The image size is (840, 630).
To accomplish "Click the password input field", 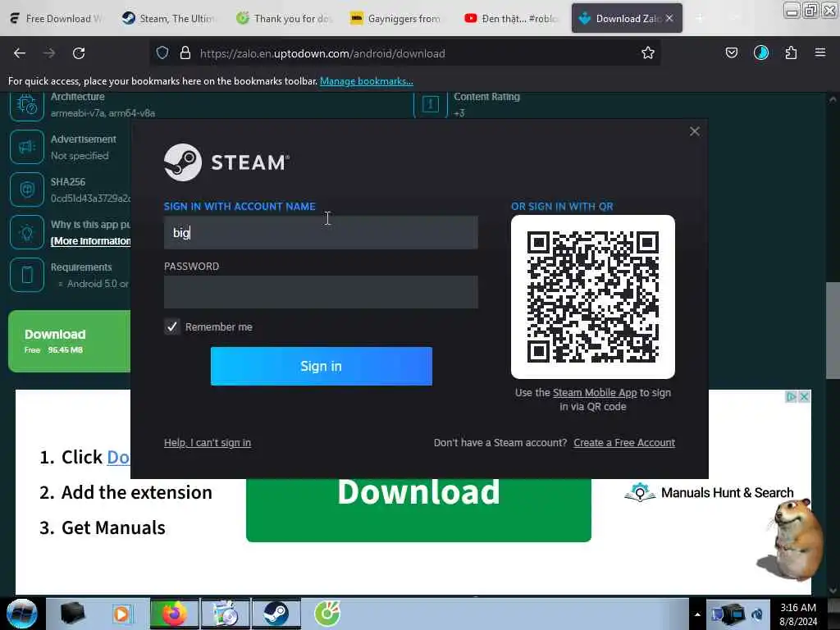I will tap(321, 292).
